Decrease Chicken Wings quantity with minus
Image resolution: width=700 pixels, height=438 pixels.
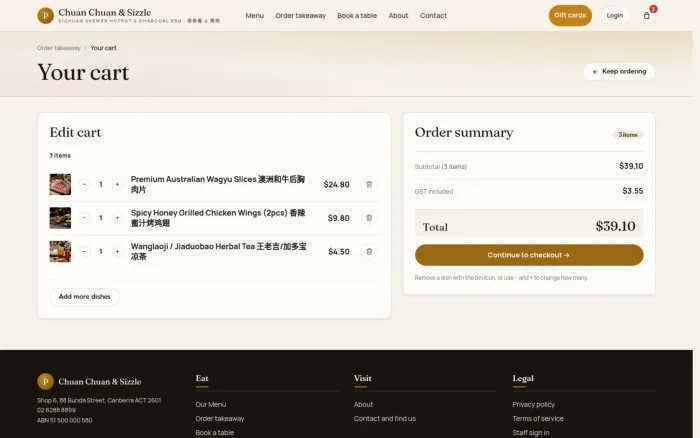pyautogui.click(x=84, y=218)
